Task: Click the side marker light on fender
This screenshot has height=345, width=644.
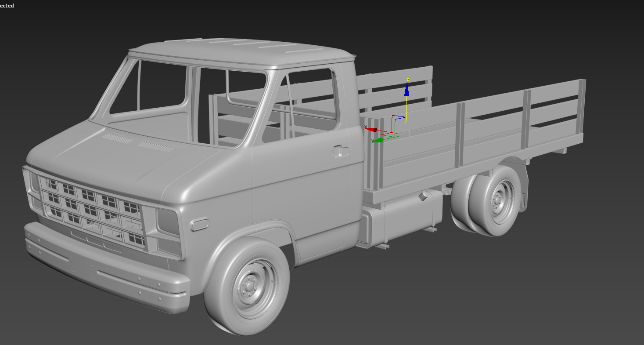Action: pyautogui.click(x=200, y=224)
